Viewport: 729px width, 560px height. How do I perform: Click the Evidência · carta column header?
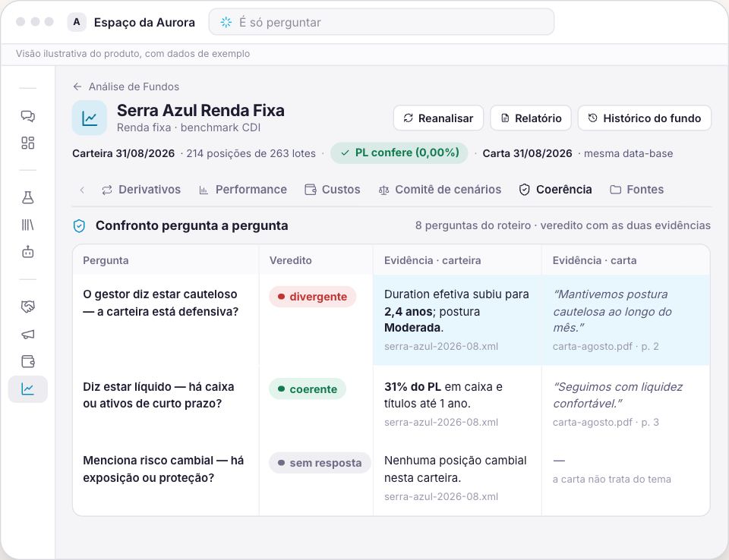point(594,260)
